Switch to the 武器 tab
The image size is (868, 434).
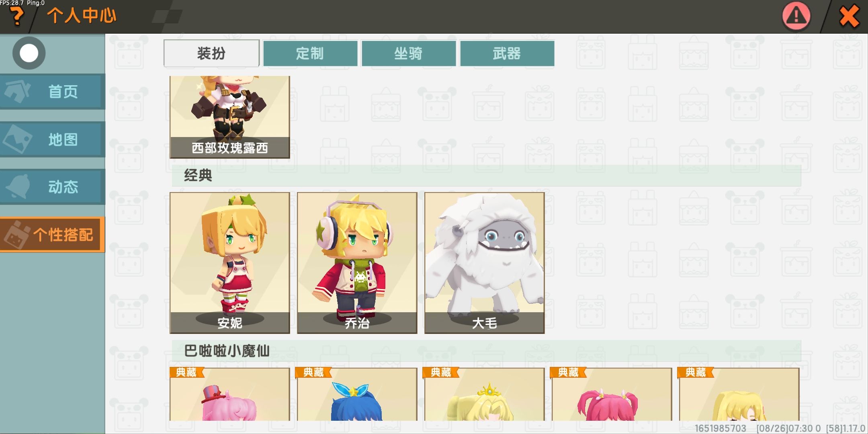(507, 53)
